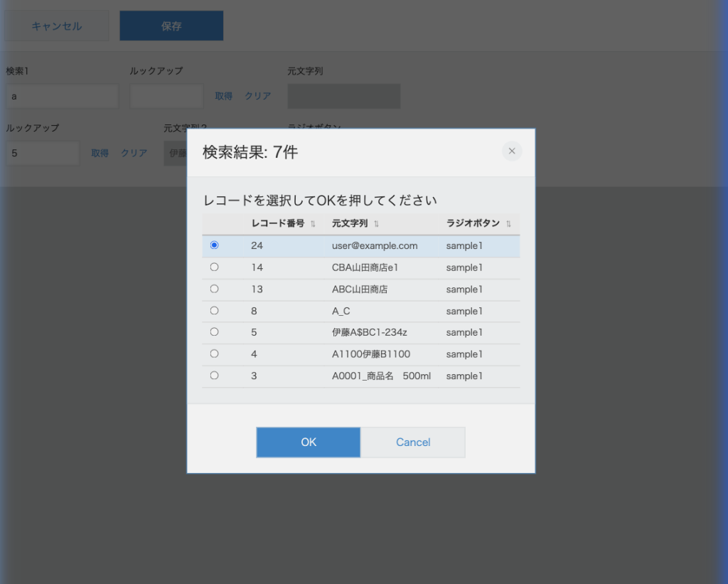The height and width of the screenshot is (584, 728).
Task: Click the first row's クリア link
Action: 258,96
